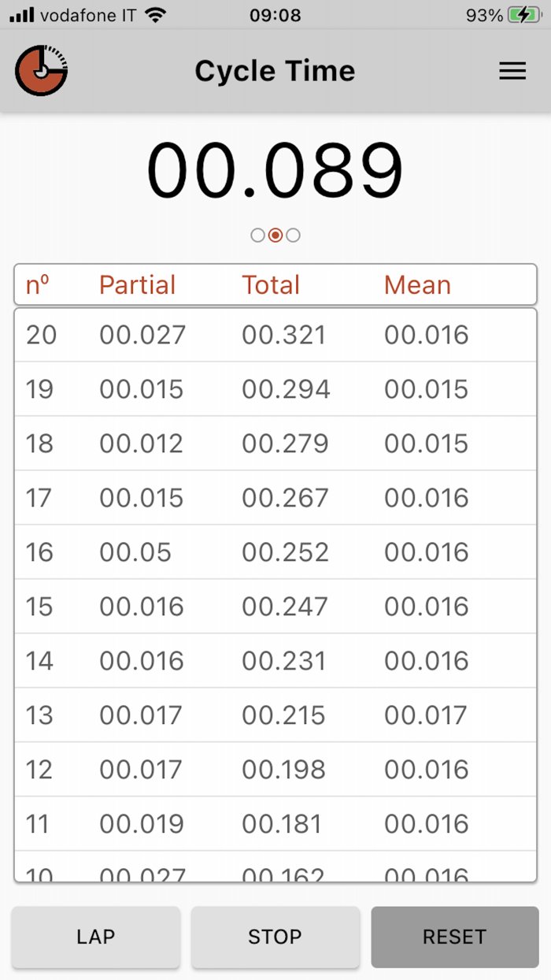Tap the 09:08 clock in status bar

point(275,13)
